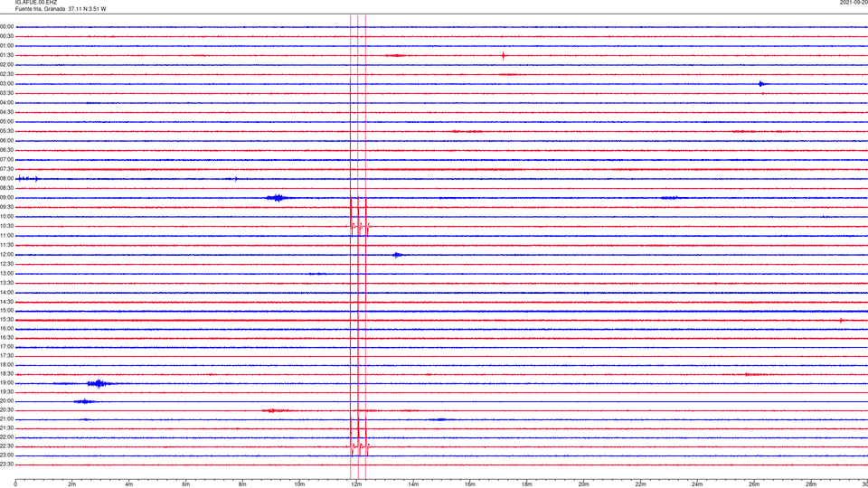Select the 02:30 time label
Image resolution: width=868 pixels, height=488 pixels.
(x=6, y=74)
